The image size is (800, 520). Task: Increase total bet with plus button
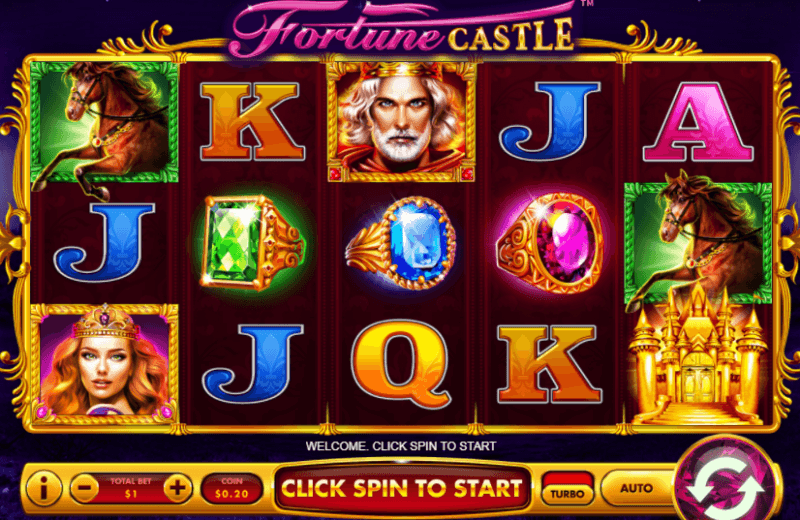coord(178,488)
